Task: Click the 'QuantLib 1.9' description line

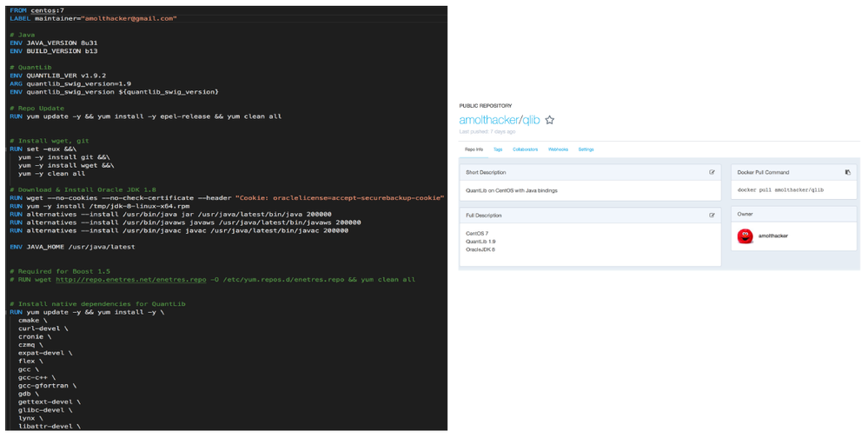Action: pos(480,242)
